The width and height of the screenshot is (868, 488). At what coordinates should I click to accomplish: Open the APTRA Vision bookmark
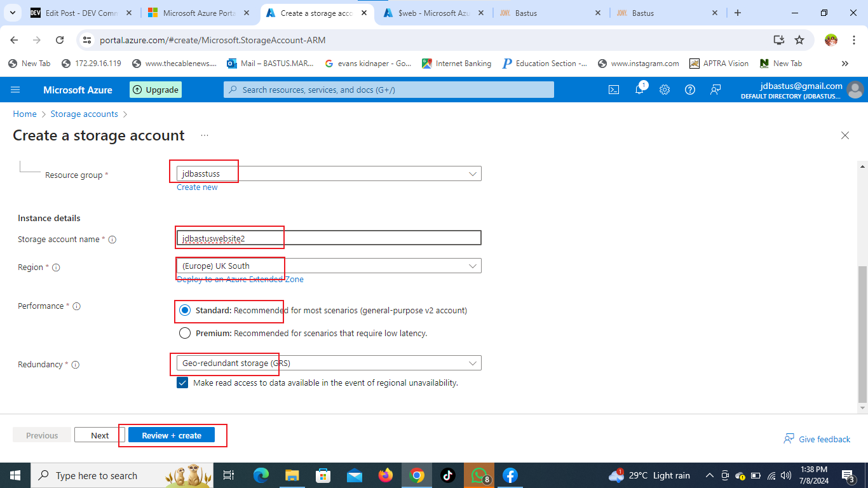point(719,64)
